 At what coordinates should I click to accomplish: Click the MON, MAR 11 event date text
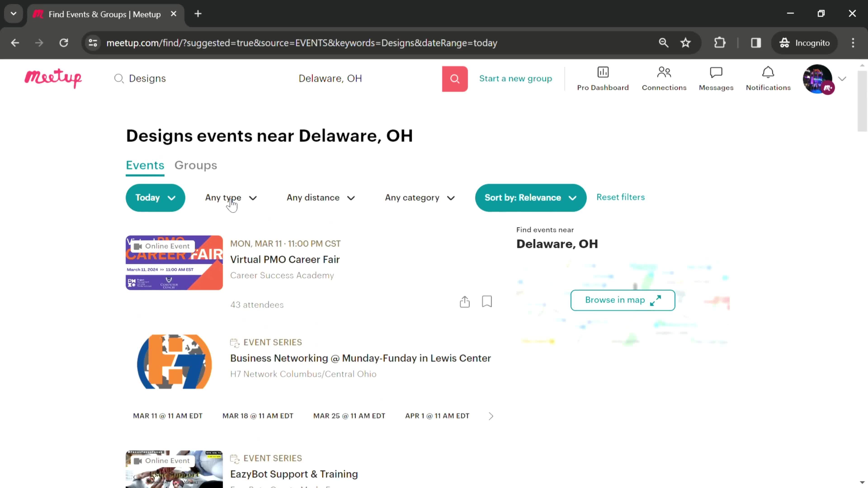coord(285,244)
